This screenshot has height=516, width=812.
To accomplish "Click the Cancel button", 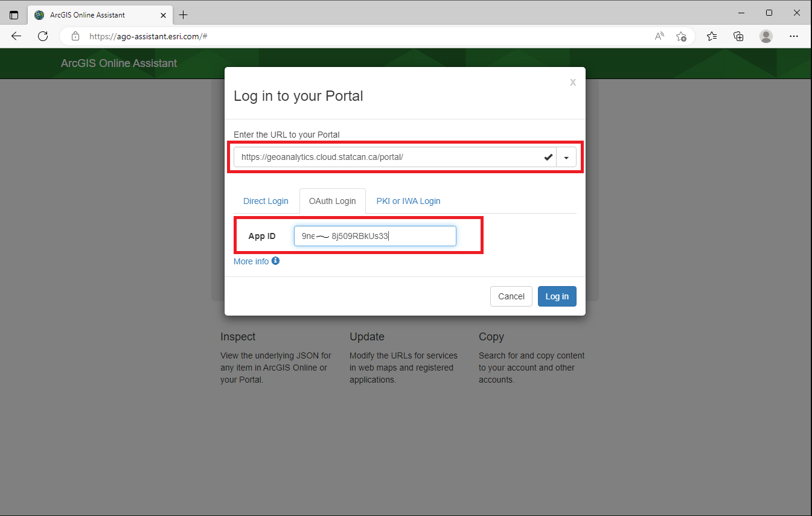I will coord(511,296).
